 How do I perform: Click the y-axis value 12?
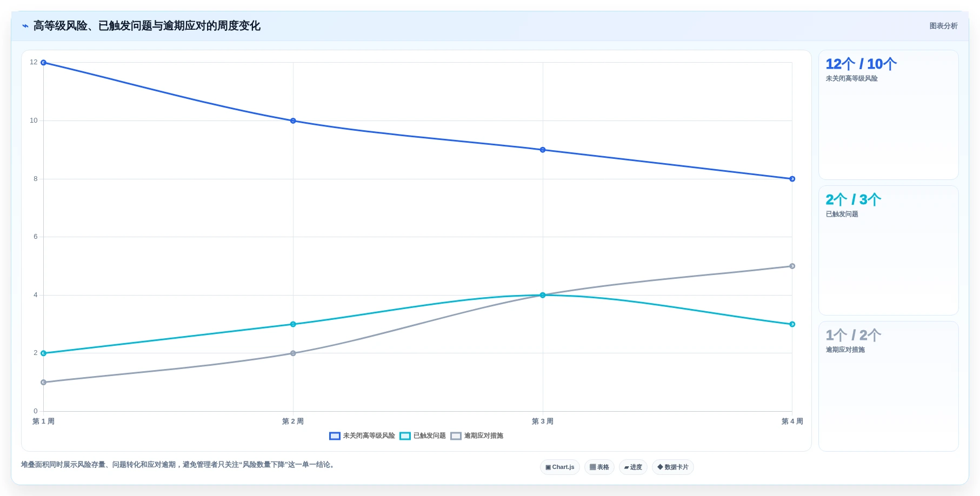[x=34, y=62]
